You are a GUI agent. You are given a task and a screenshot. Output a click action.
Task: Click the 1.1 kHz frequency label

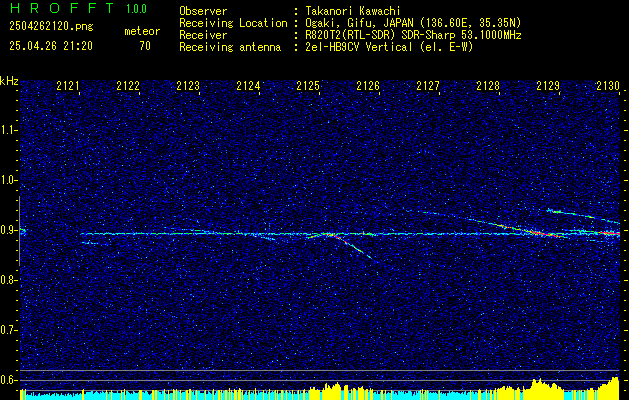tap(7, 130)
